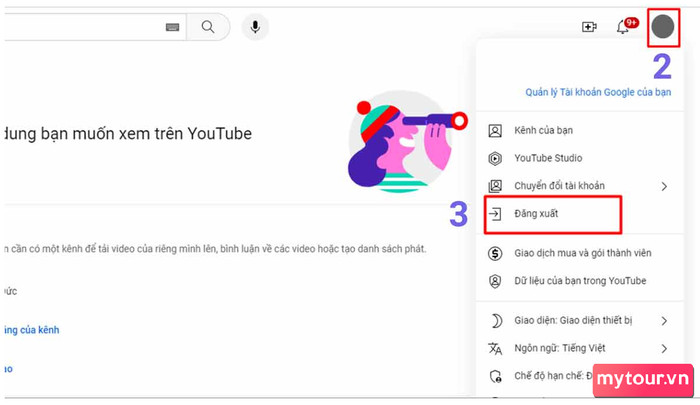Click the Chuyển đổi tài khoản icon
Viewport: 700px width, 405px height.
[495, 186]
